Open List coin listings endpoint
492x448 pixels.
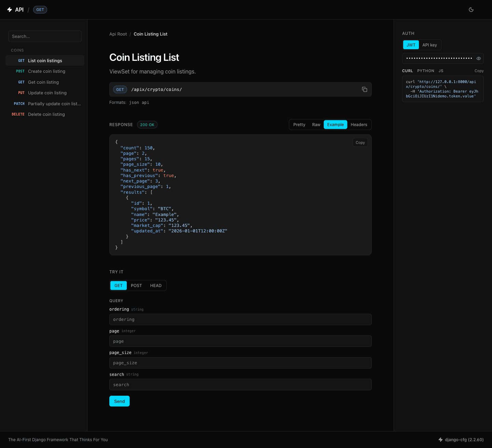pos(45,60)
